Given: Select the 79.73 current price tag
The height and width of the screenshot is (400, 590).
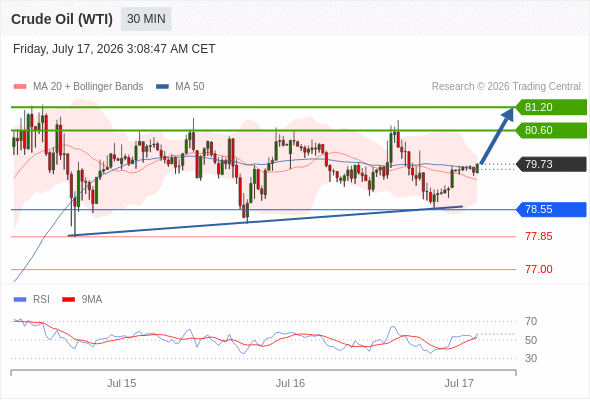Looking at the screenshot, I should 551,164.
